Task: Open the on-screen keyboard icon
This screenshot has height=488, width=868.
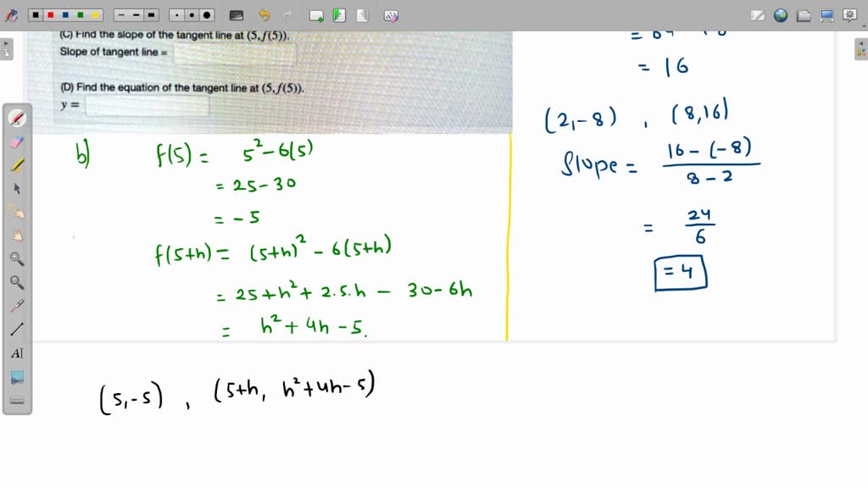Action: click(x=236, y=14)
